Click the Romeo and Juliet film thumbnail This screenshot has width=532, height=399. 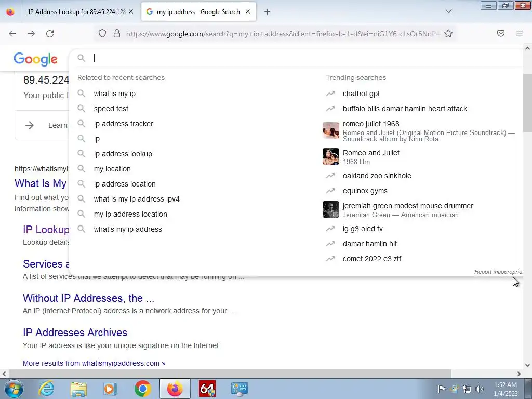pos(331,156)
